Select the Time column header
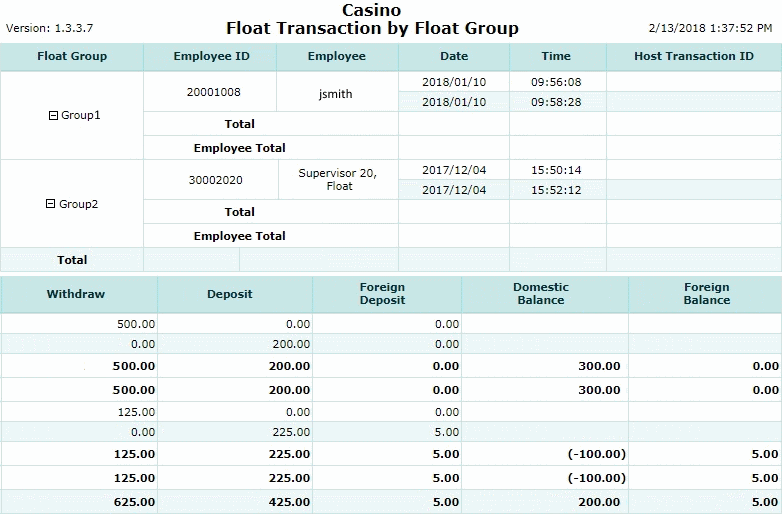This screenshot has width=782, height=514. pyautogui.click(x=556, y=56)
